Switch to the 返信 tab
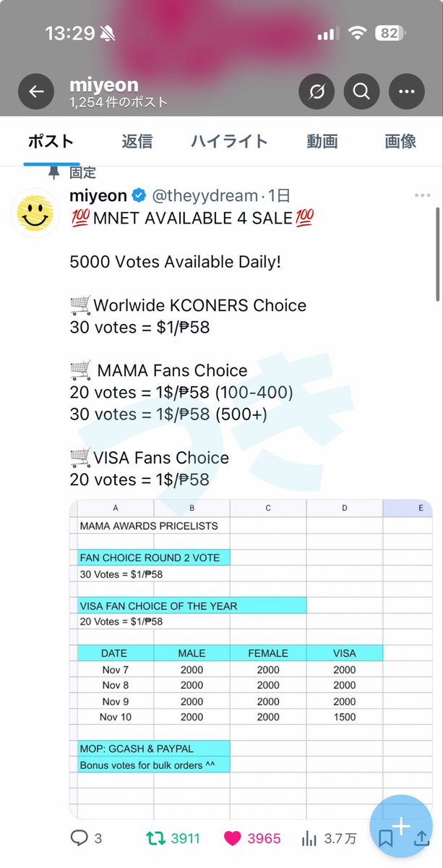443x868 pixels. pyautogui.click(x=137, y=141)
